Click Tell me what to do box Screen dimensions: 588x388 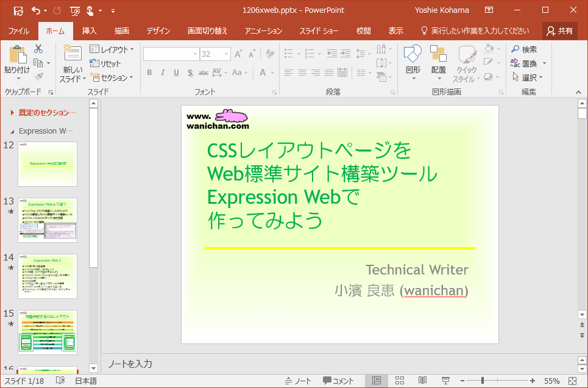tap(475, 31)
